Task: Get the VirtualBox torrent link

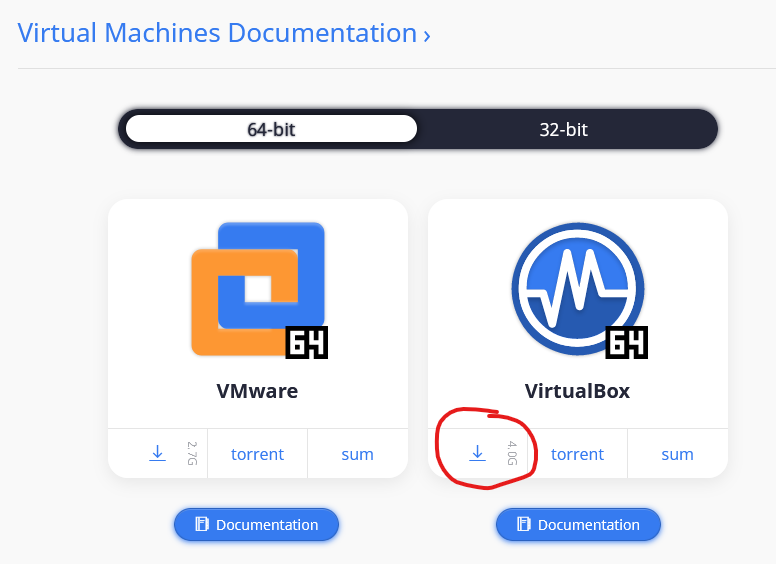Action: tap(577, 454)
